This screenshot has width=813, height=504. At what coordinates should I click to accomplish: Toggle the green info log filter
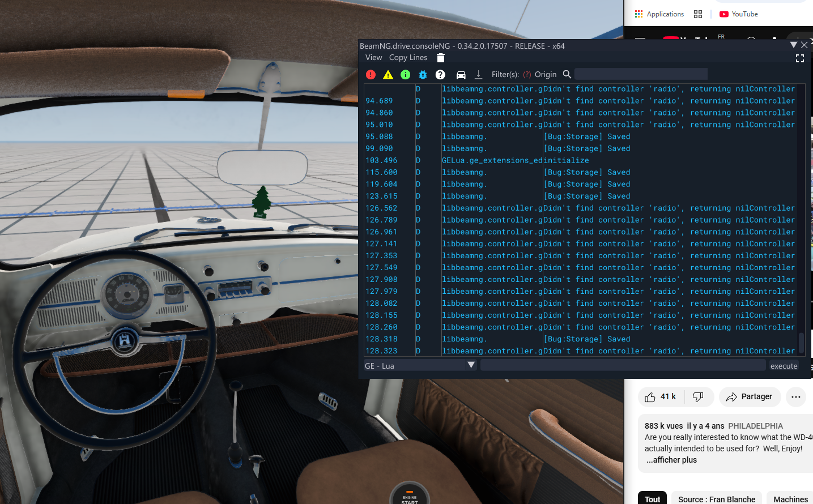click(x=406, y=74)
